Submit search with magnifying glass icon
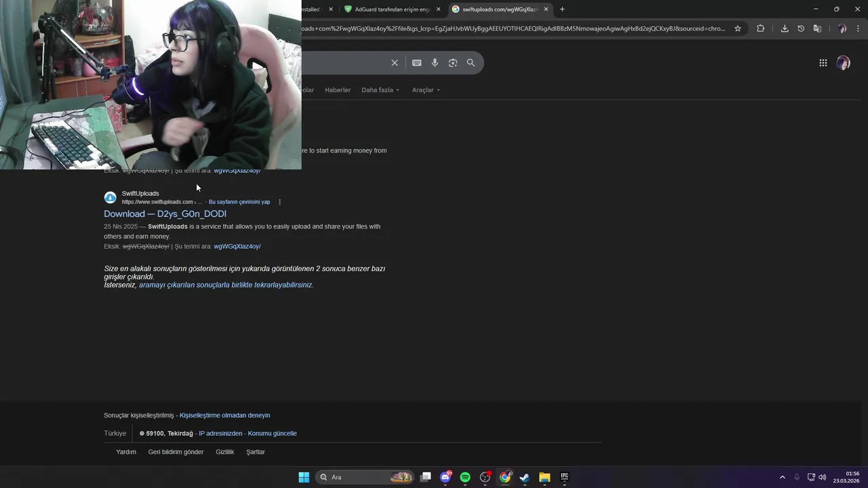 tap(471, 62)
